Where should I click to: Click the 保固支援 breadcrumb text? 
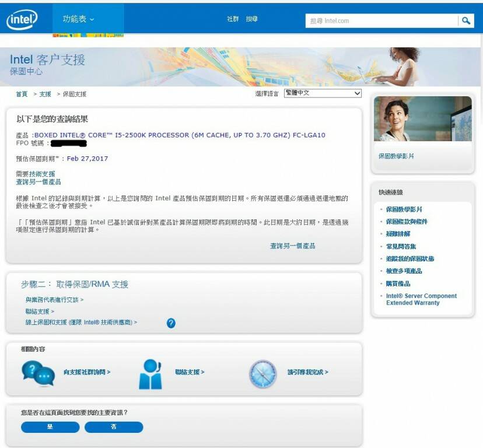pyautogui.click(x=75, y=94)
